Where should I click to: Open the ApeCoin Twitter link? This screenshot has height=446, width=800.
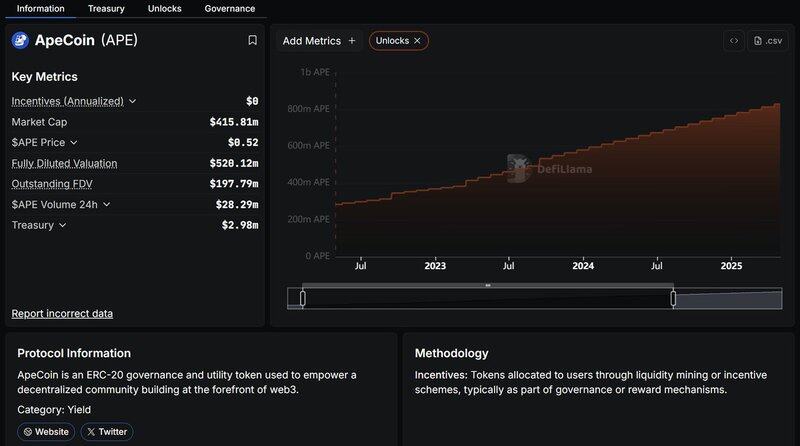coord(107,432)
